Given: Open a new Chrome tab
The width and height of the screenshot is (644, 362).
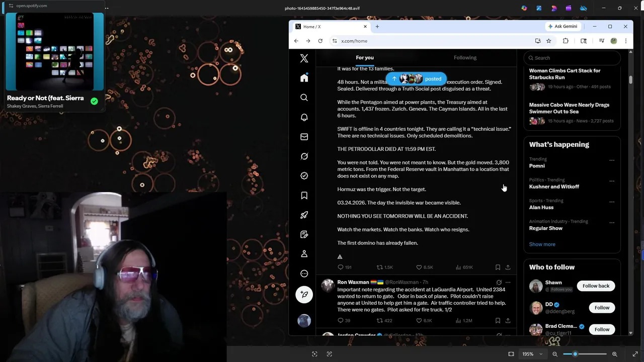Looking at the screenshot, I should click(x=377, y=27).
